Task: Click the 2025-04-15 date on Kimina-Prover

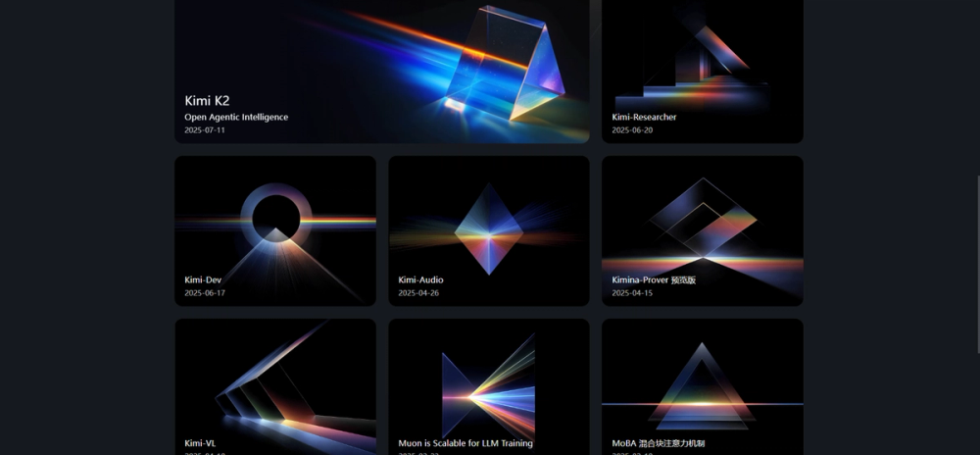Action: point(632,293)
